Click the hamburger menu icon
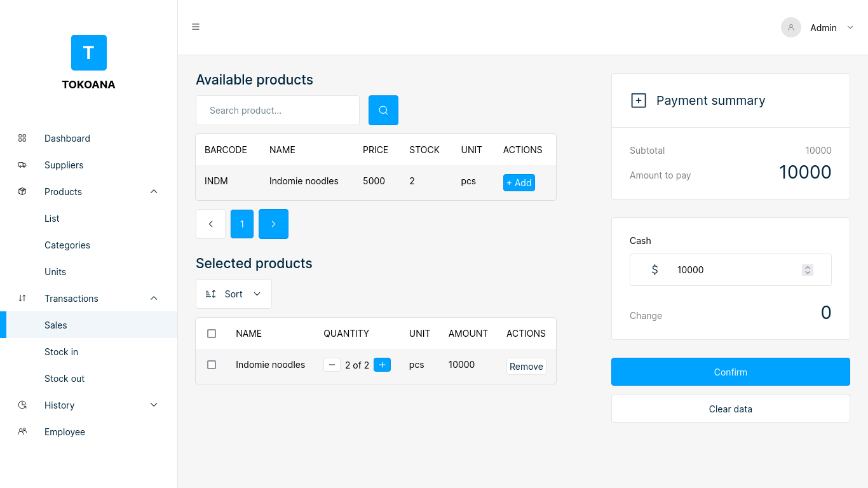 pos(196,27)
